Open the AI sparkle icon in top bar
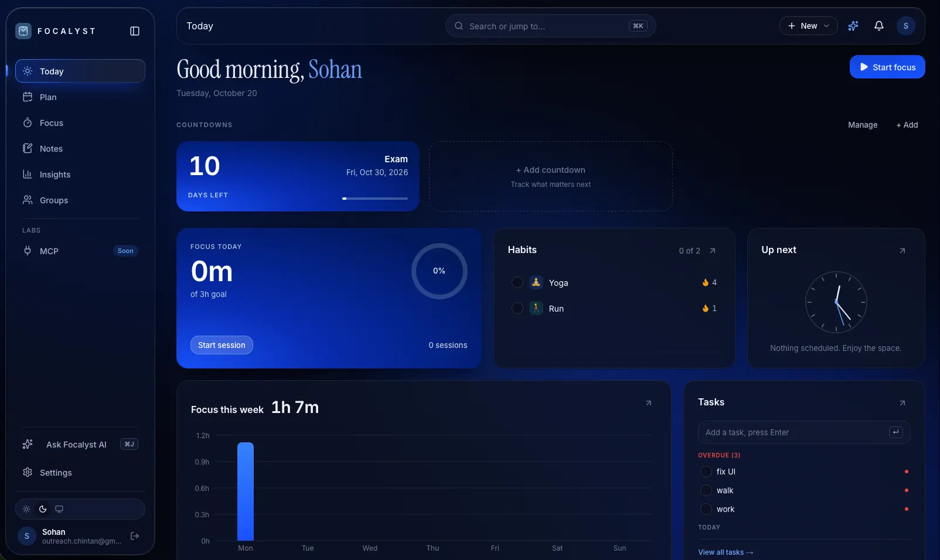 coord(853,26)
